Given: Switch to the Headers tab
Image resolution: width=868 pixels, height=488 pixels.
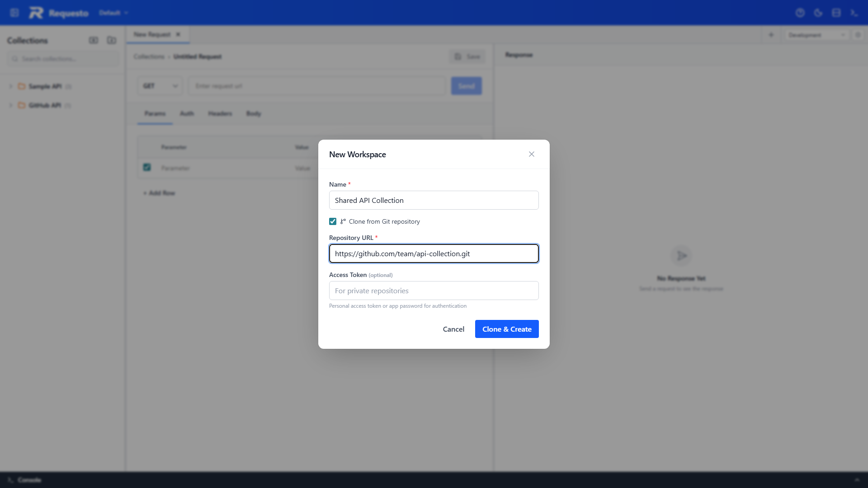Looking at the screenshot, I should (x=220, y=113).
